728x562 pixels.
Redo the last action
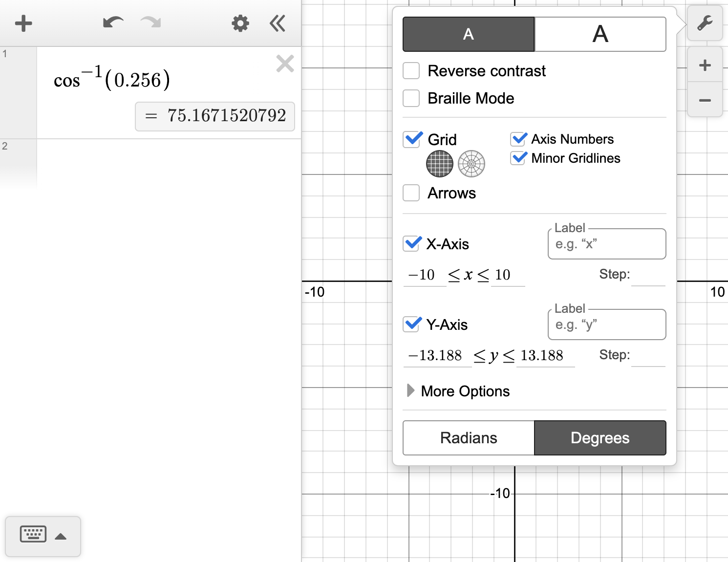pos(150,22)
